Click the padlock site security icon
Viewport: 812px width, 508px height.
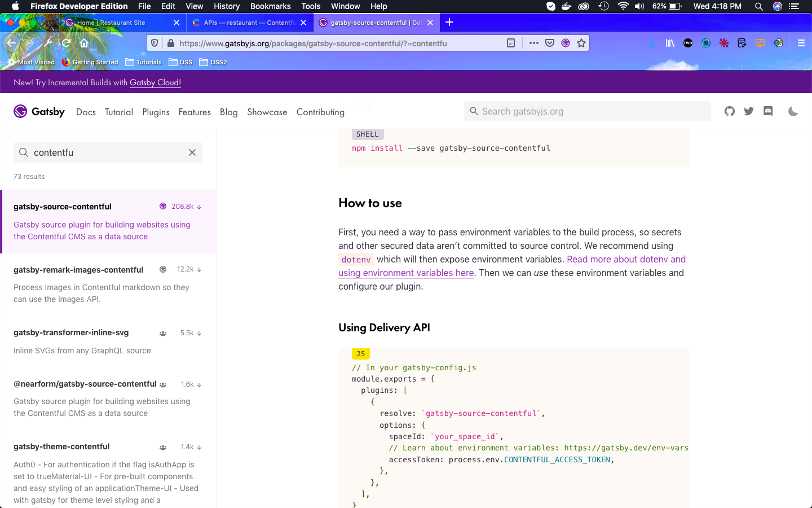click(x=171, y=43)
